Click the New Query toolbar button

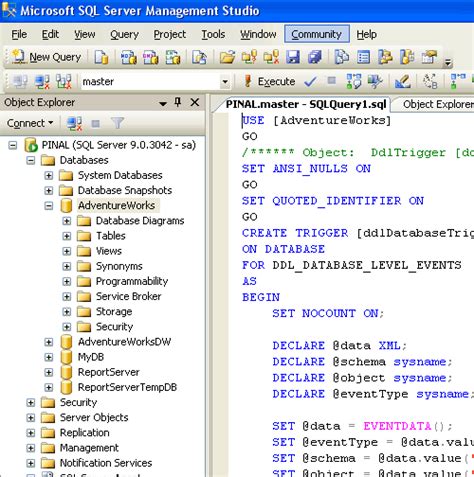(47, 57)
